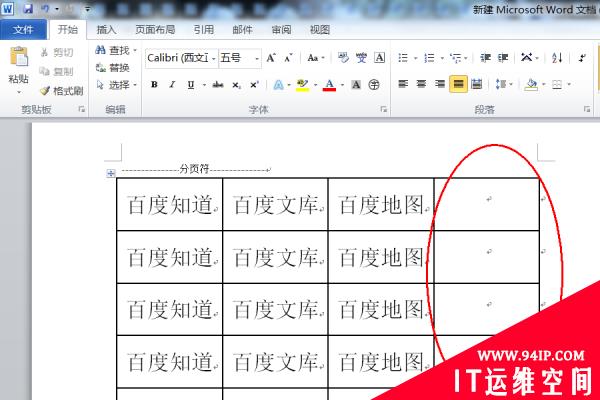The image size is (600, 400).
Task: Toggle strikethrough formatting
Action: pos(218,85)
